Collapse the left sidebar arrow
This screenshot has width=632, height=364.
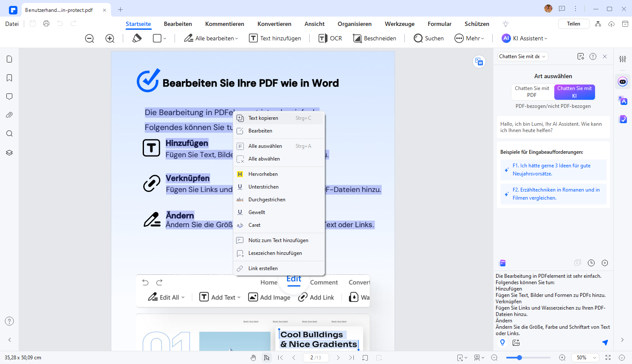9,340
